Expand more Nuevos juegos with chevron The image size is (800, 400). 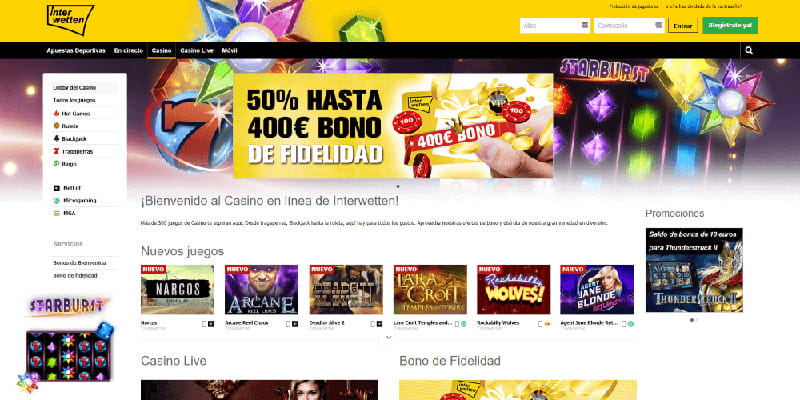pyautogui.click(x=388, y=337)
